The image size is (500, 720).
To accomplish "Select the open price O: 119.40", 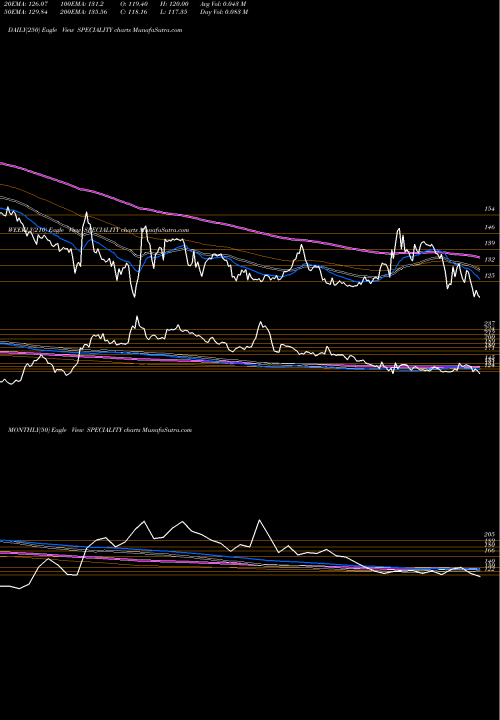I will (x=135, y=4).
